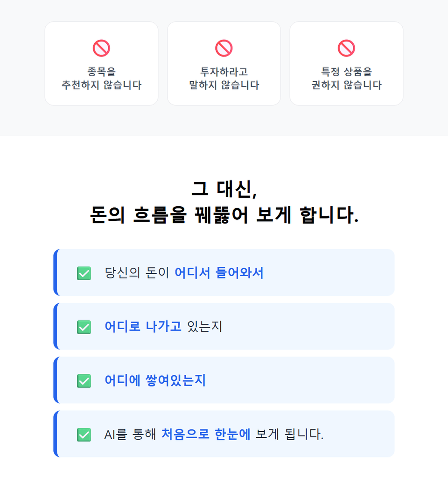The height and width of the screenshot is (484, 448).
Task: Click green check beside '어디로 나가고 있는지'
Action: (84, 327)
